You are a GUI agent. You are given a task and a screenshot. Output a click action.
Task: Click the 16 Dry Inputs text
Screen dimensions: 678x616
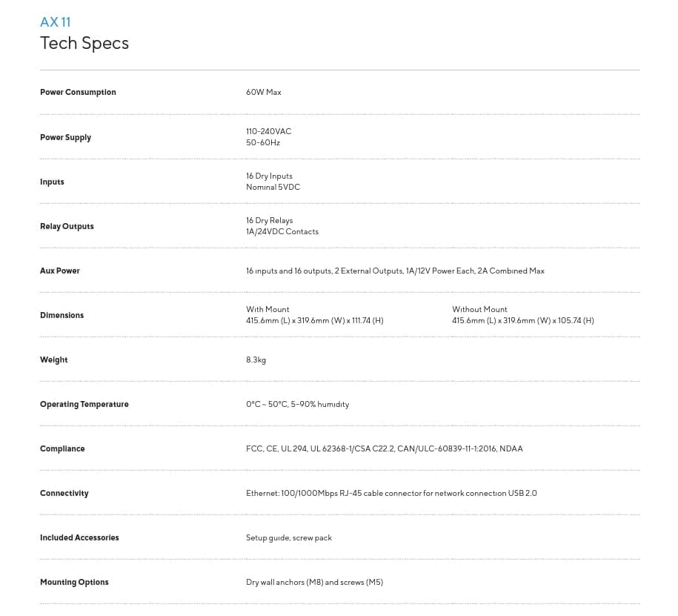point(269,176)
